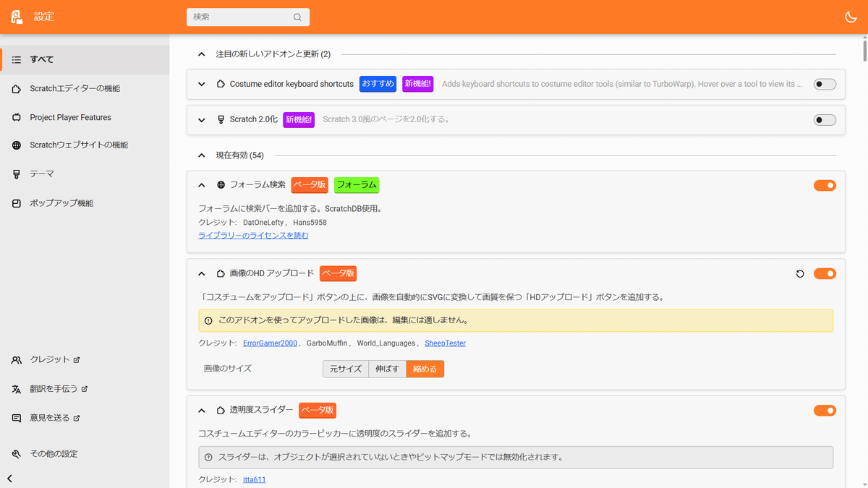Select 縮める for 画像のサイズ option
The image size is (868, 488).
point(425,369)
